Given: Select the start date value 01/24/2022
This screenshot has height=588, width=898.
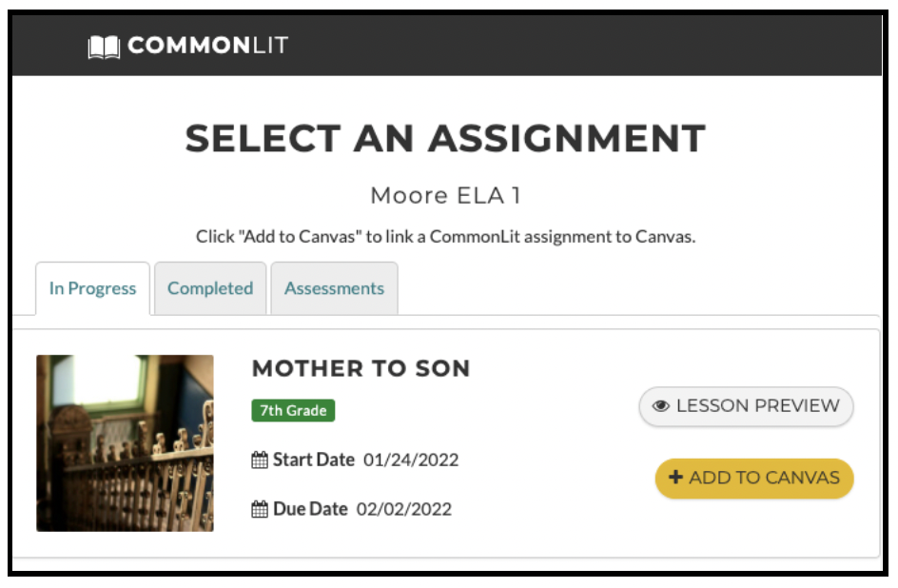Looking at the screenshot, I should (x=411, y=461).
